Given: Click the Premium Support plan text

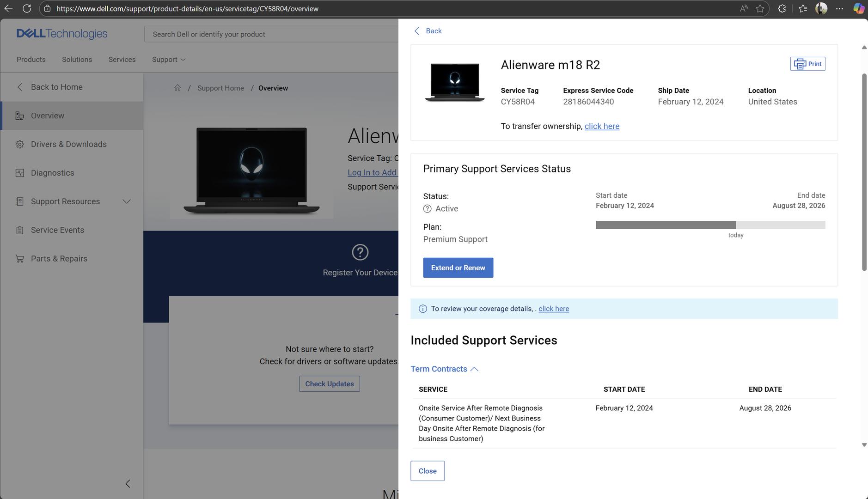Looking at the screenshot, I should (x=455, y=239).
